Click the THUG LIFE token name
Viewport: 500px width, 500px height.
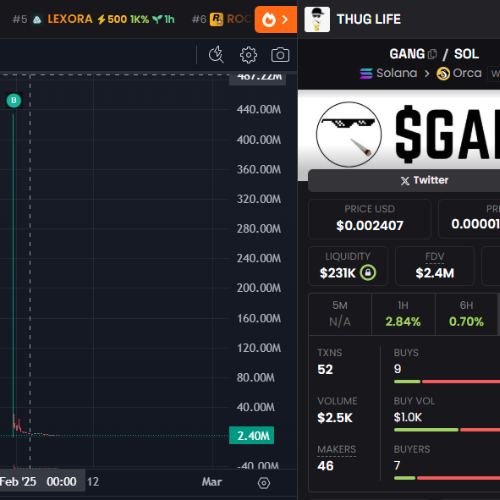[369, 19]
